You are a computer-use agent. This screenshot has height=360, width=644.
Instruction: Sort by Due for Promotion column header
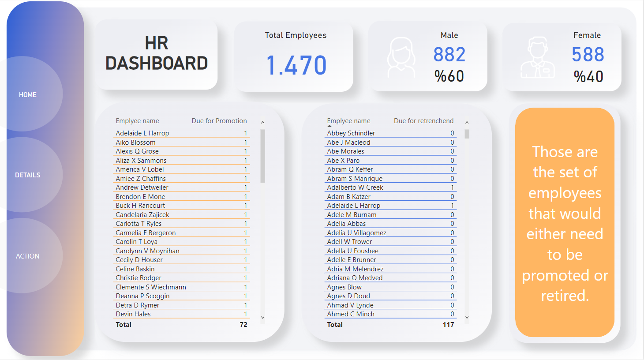(x=219, y=121)
